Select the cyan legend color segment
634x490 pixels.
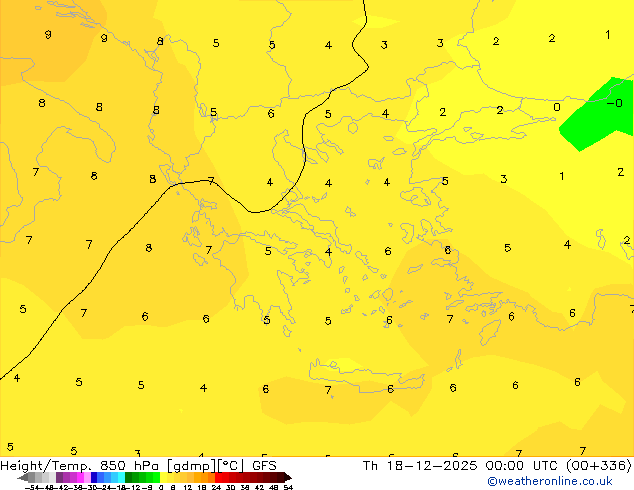click(x=122, y=477)
